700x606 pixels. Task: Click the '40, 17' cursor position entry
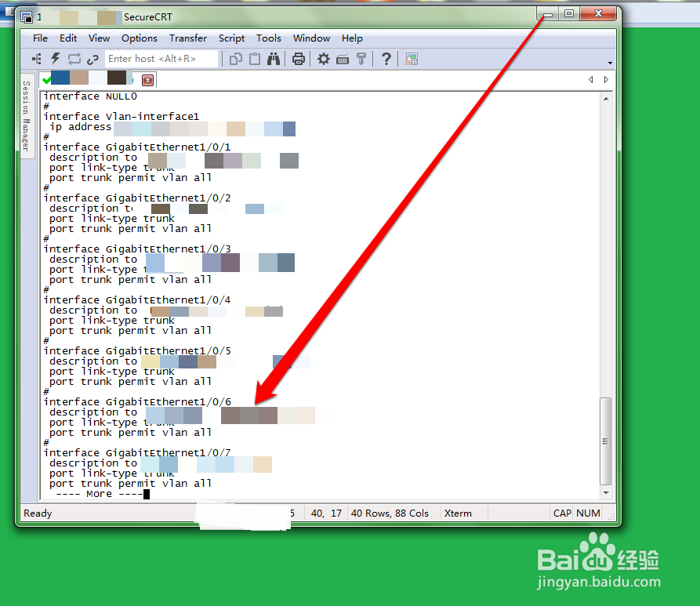(x=326, y=513)
